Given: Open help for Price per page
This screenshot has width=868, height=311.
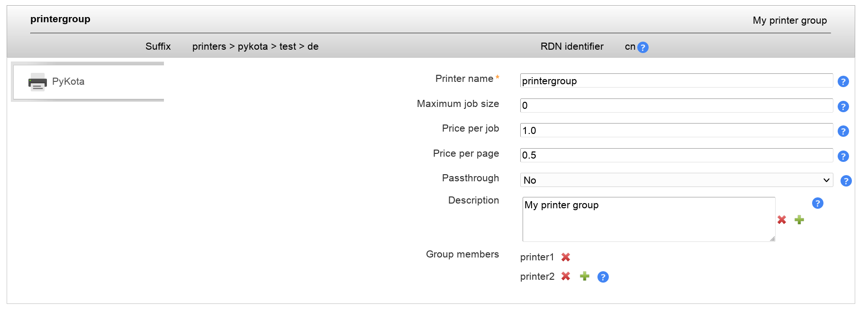Looking at the screenshot, I should 843,156.
